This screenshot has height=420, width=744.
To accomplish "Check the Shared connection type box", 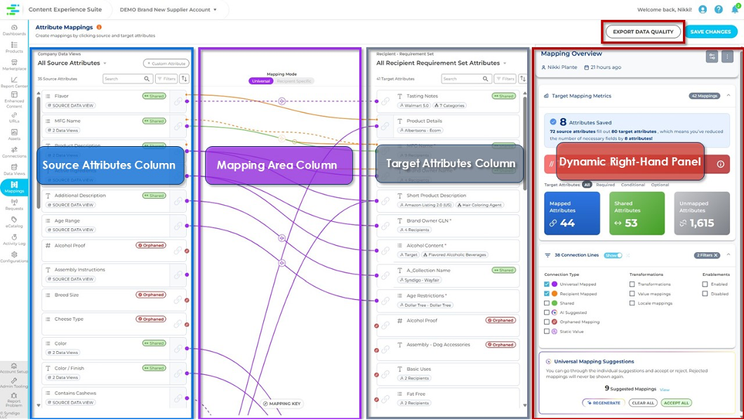I will [x=547, y=303].
